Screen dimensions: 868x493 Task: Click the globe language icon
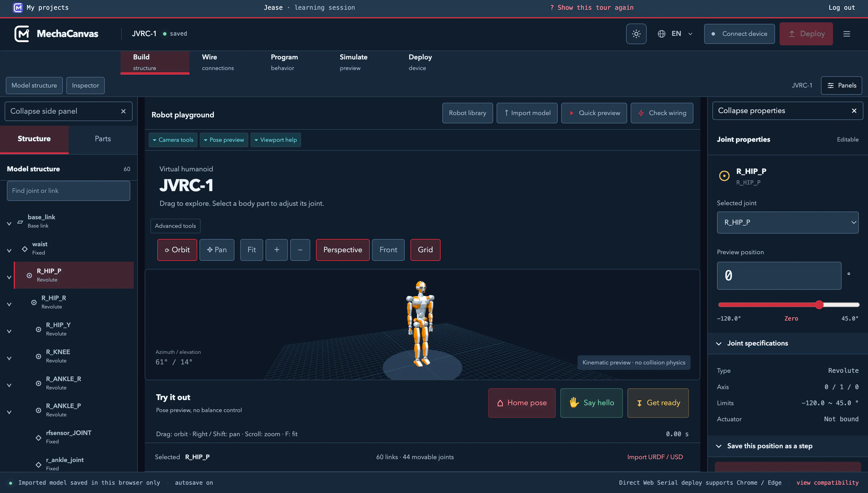pos(661,34)
